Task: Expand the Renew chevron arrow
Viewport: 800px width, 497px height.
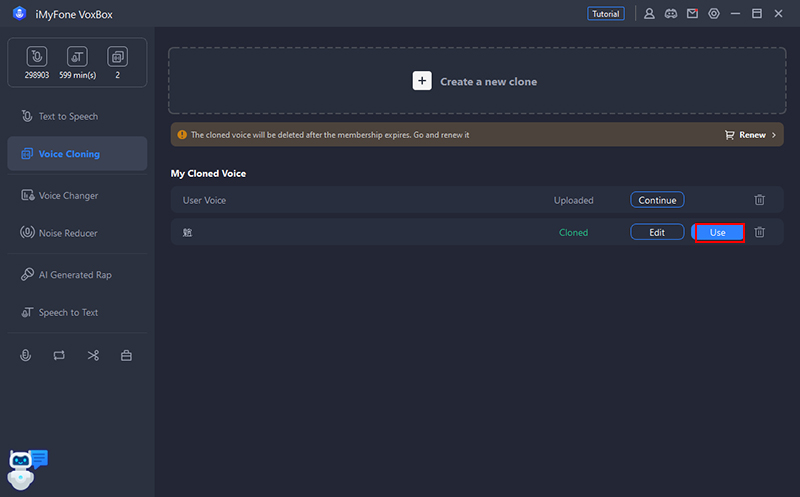Action: [774, 135]
